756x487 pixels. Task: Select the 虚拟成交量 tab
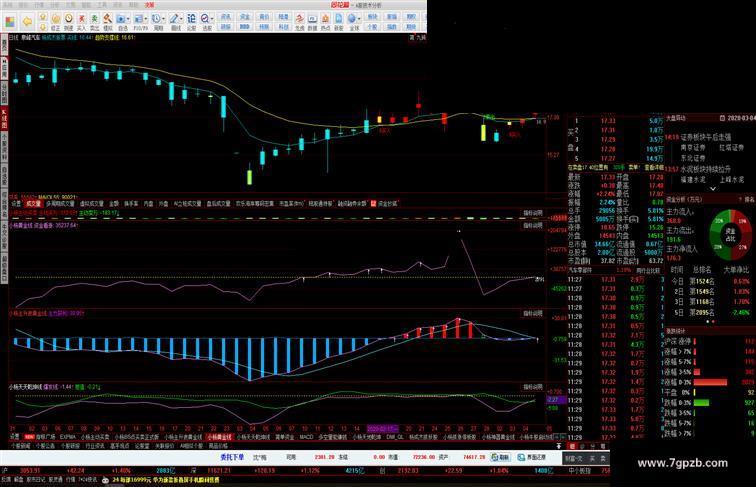tap(92, 204)
